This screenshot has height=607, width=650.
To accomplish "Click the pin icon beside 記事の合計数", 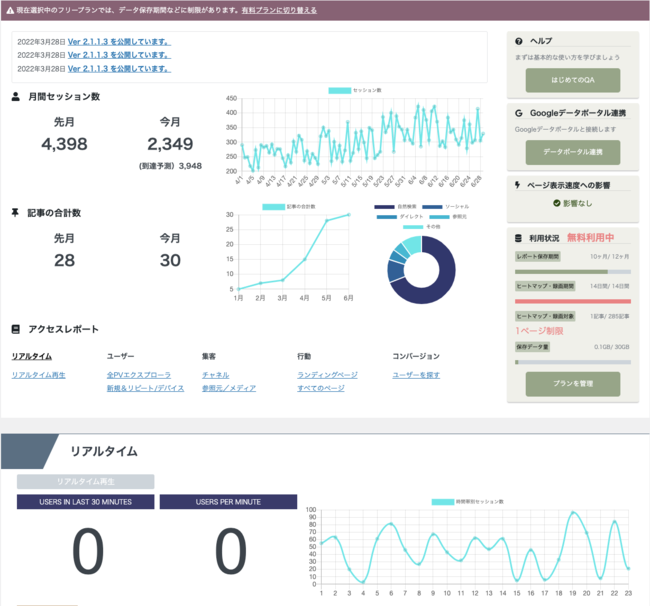I will [x=15, y=213].
